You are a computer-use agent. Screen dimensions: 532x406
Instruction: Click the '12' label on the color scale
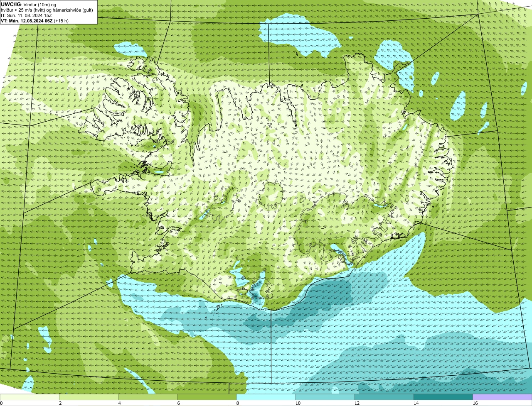click(x=357, y=403)
